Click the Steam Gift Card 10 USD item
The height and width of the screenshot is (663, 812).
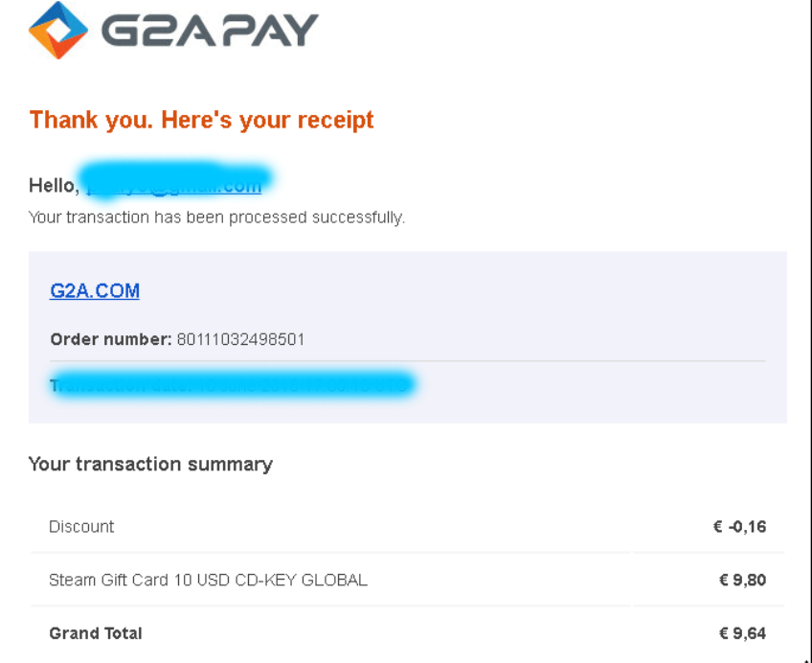point(208,581)
